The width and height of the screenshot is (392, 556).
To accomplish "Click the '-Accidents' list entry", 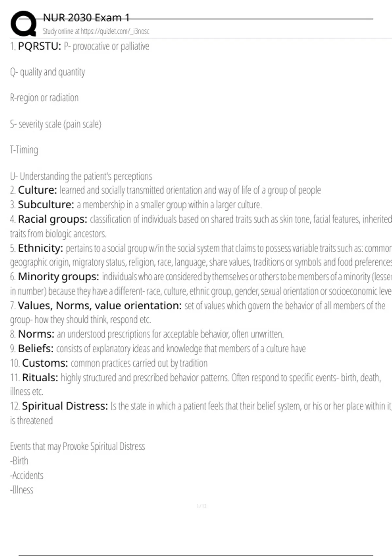I will click(27, 476).
